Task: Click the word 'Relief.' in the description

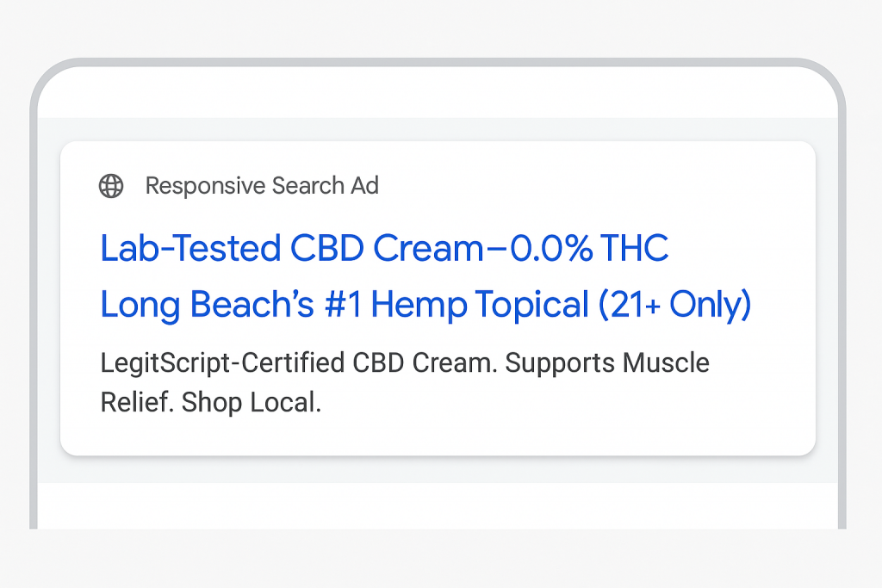Action: (137, 403)
